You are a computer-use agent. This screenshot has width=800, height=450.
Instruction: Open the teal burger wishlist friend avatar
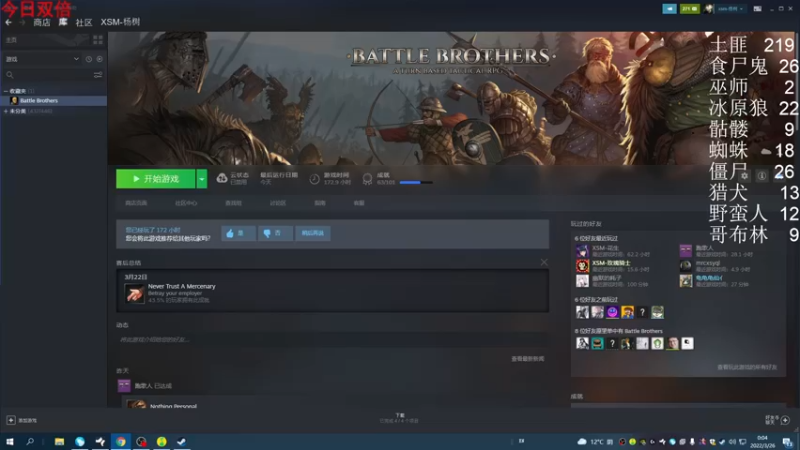coord(597,343)
